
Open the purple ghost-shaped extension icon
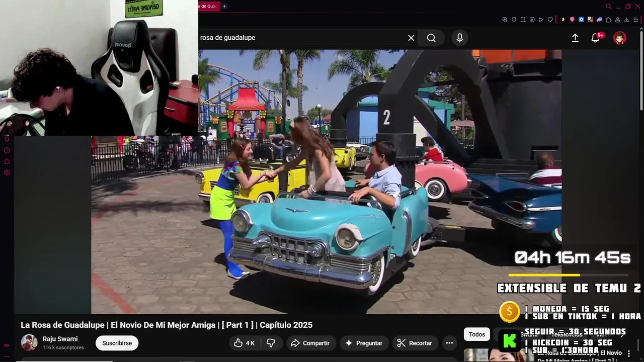coord(599,20)
